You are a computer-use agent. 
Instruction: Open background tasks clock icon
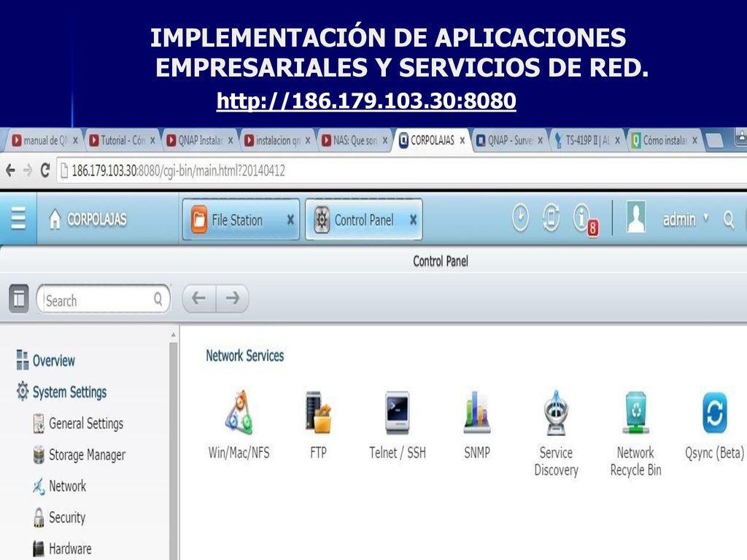pyautogui.click(x=520, y=218)
